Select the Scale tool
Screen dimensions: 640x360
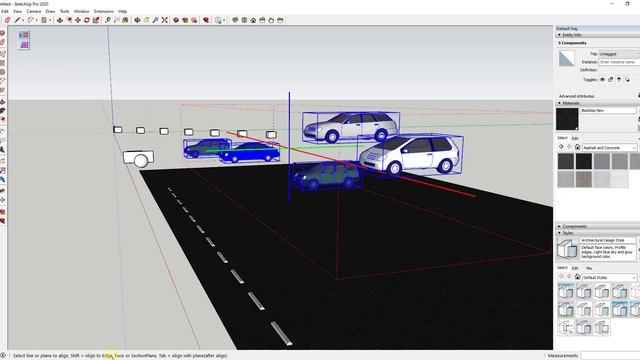point(96,20)
